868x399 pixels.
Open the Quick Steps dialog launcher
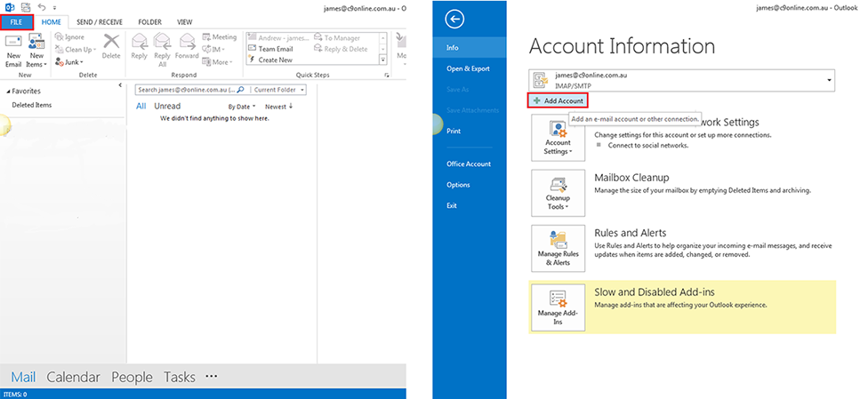(x=386, y=75)
